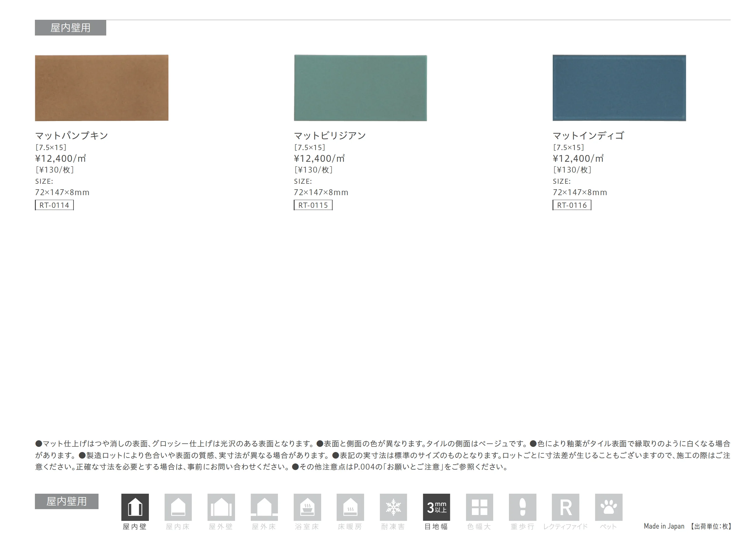This screenshot has height=536, width=756.
Task: Click the Made in Japan text
Action: tap(664, 526)
